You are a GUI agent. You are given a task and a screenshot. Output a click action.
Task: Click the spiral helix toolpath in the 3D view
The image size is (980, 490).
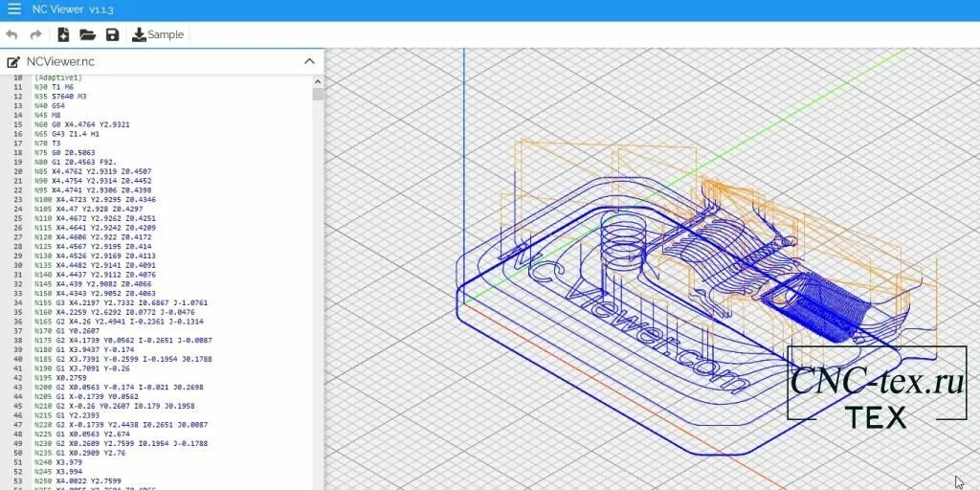click(x=622, y=244)
